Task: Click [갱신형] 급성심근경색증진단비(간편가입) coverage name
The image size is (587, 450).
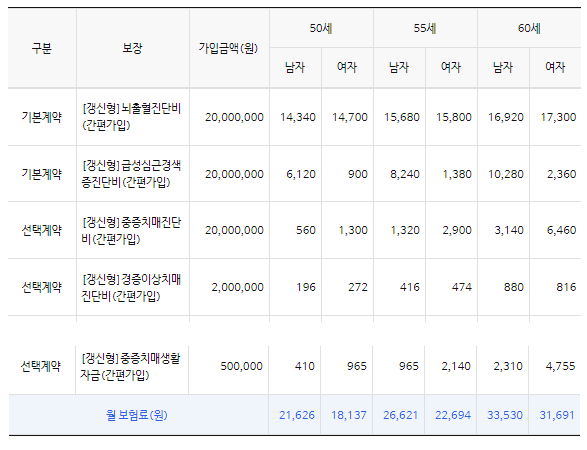Action: [131, 174]
